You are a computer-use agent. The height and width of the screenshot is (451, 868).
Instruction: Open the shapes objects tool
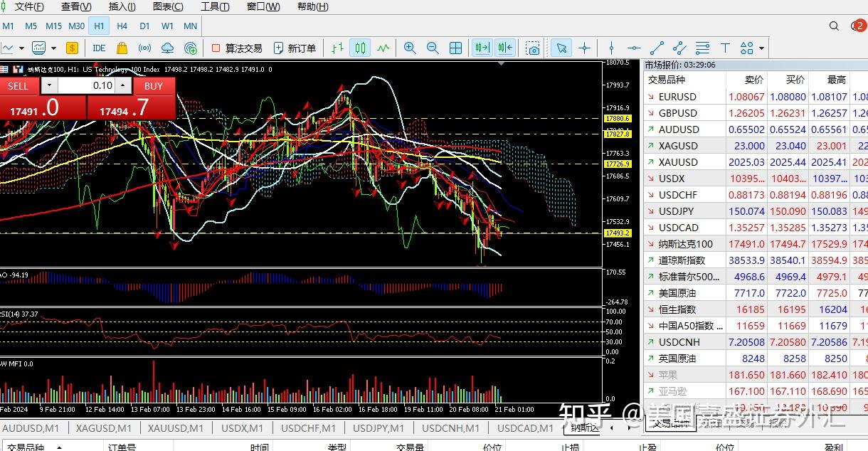(x=746, y=48)
